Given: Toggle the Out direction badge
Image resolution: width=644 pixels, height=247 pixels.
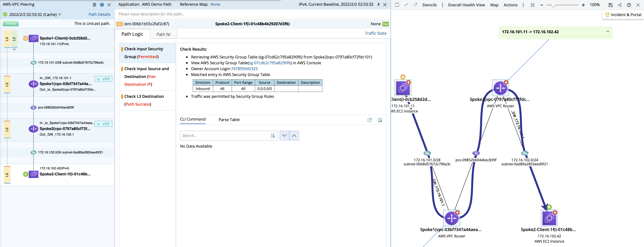Looking at the screenshot, I should (x=385, y=24).
